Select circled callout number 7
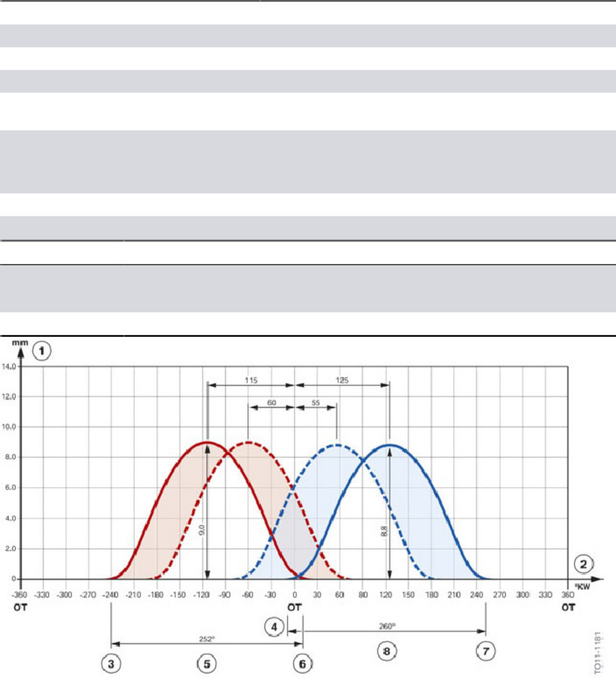The height and width of the screenshot is (678, 616). [485, 651]
